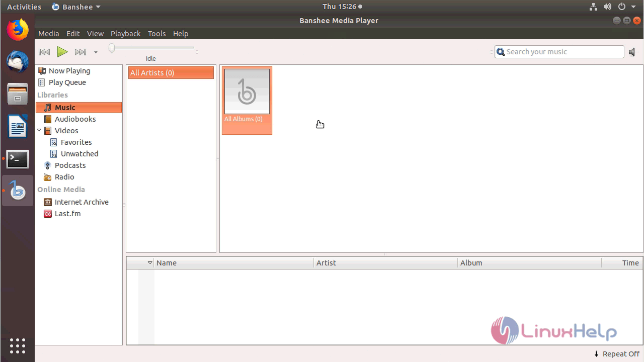Sort tracks by Artist column
This screenshot has width=644, height=362.
pos(386,263)
